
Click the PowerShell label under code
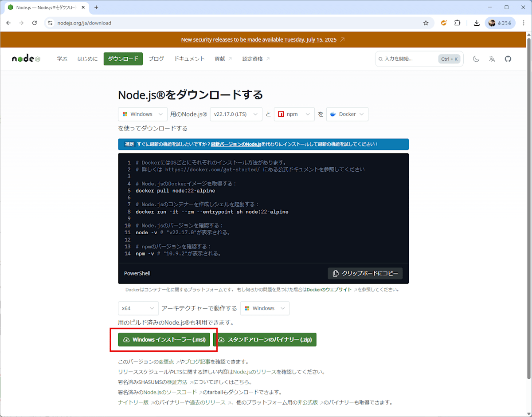click(x=137, y=274)
